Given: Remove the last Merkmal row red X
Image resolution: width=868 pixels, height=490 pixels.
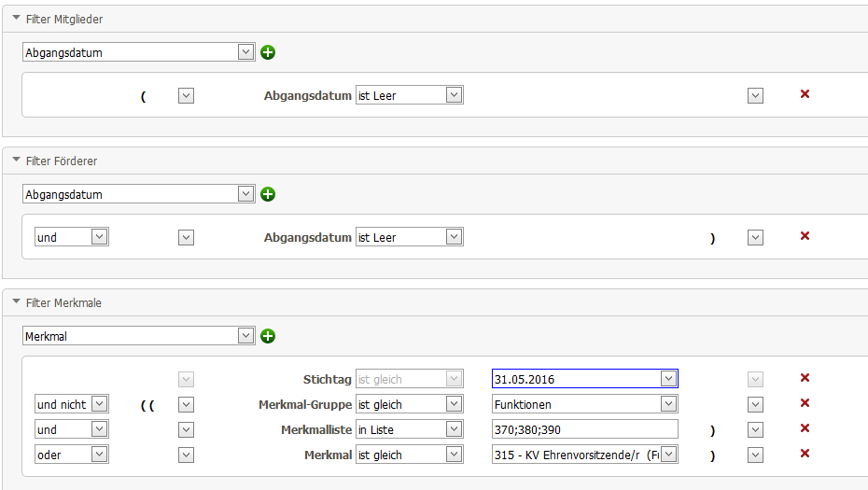Looking at the screenshot, I should [x=805, y=454].
